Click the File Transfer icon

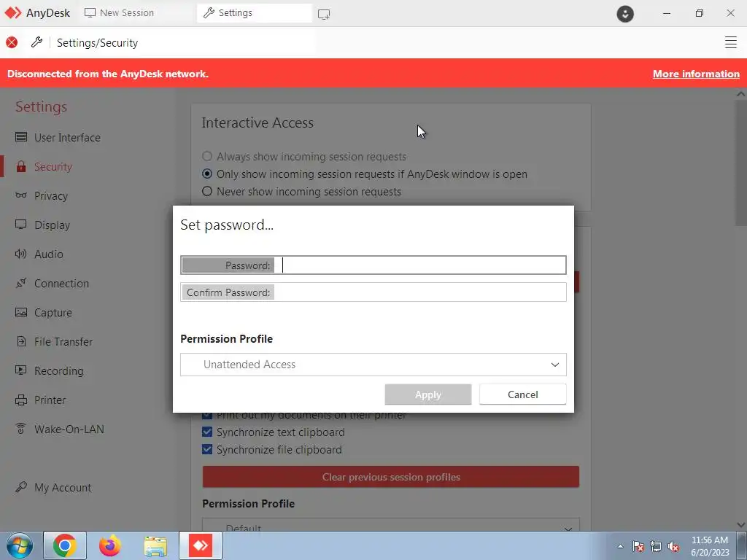[x=21, y=341]
